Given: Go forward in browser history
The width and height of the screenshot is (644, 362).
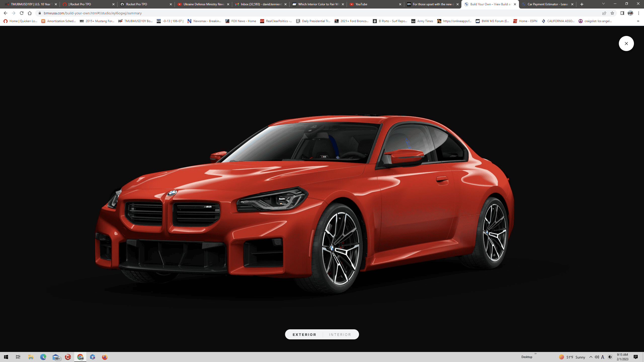Looking at the screenshot, I should [x=14, y=13].
